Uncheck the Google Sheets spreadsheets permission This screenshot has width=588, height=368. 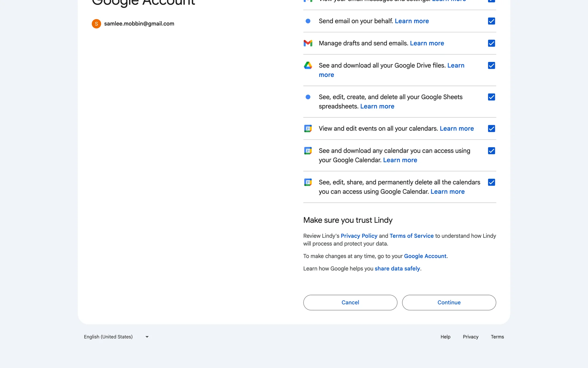(491, 97)
